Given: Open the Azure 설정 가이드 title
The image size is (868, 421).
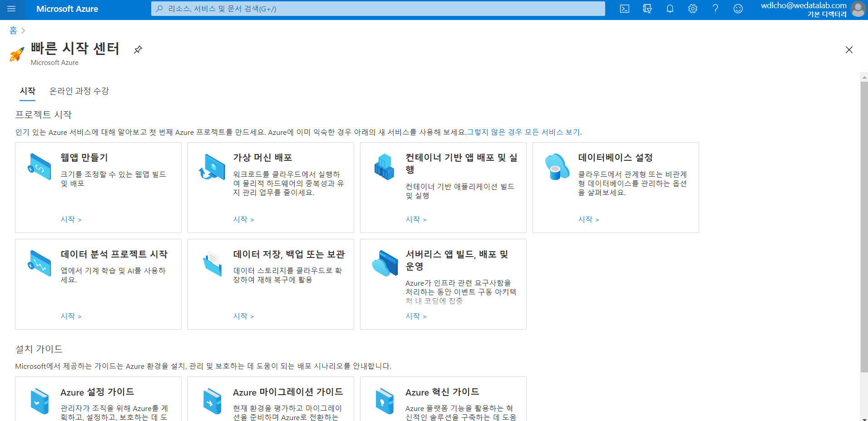Looking at the screenshot, I should point(98,392).
